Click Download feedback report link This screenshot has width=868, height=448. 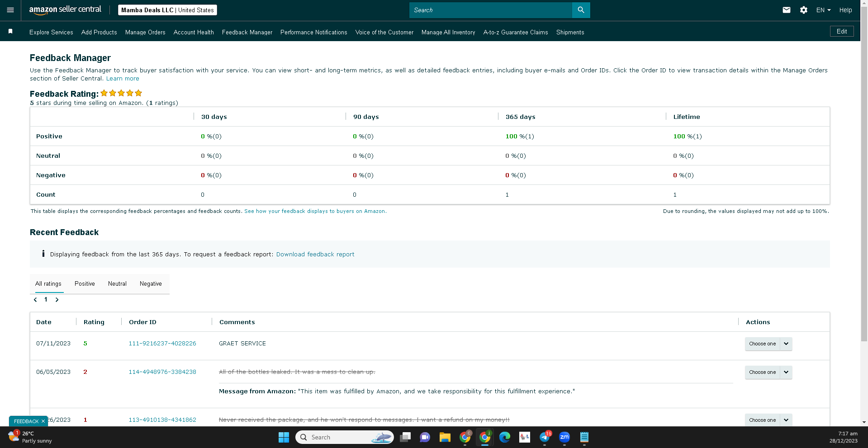point(315,255)
